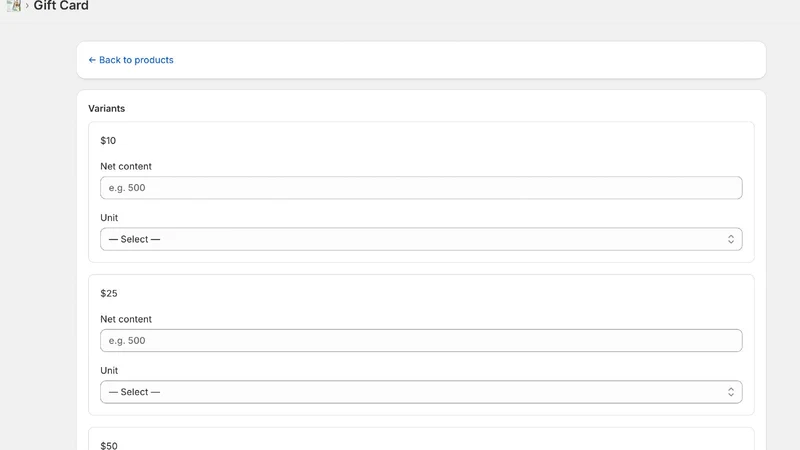Expand the Unit dropdown under $10 variant
Screen dimensions: 800x450
[421, 239]
